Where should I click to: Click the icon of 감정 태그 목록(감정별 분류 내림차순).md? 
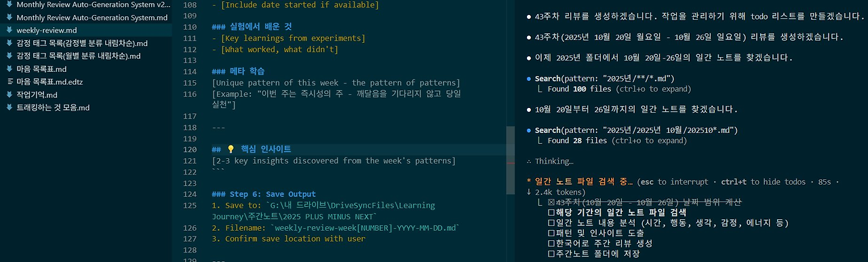pos(9,43)
